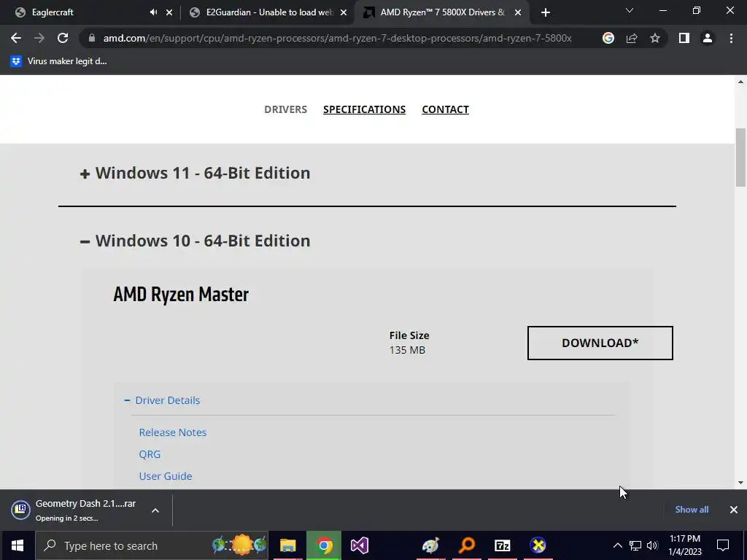Open the tab search dropdown
The image size is (747, 560).
[630, 10]
